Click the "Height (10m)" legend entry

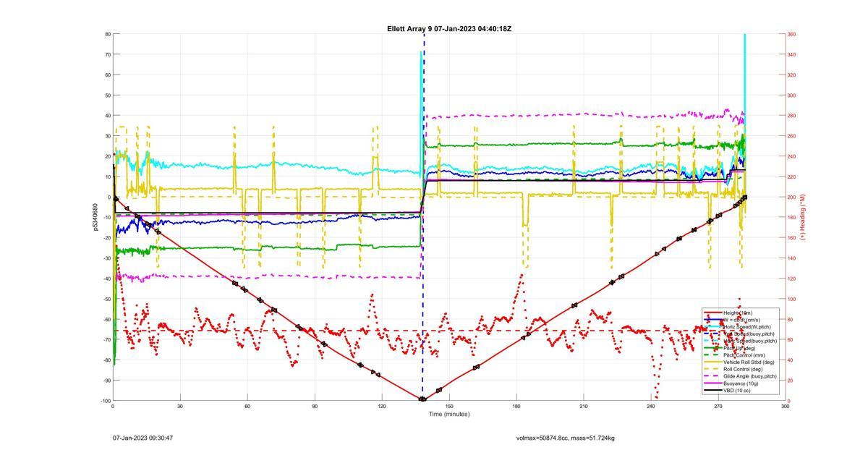(738, 313)
